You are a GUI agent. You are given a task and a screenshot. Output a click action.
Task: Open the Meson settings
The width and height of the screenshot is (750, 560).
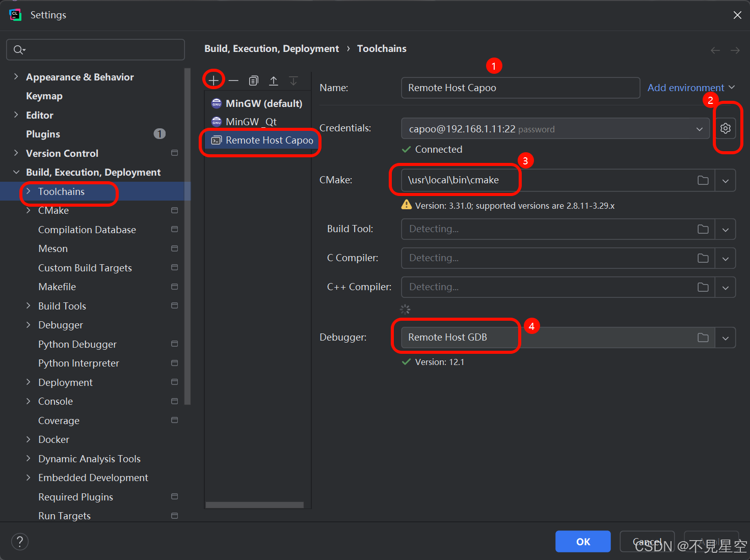pyautogui.click(x=53, y=248)
